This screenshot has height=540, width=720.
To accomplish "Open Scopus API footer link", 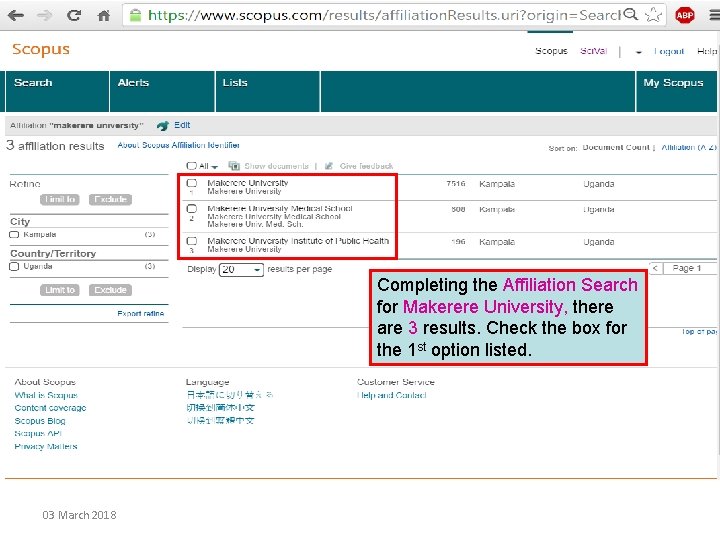I will (x=38, y=433).
